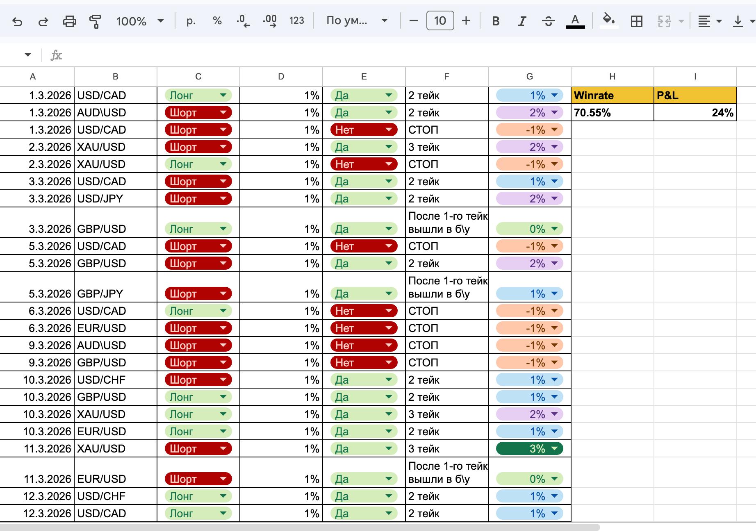Toggle italic formatting
Viewport: 756px width, 532px height.
(x=522, y=21)
